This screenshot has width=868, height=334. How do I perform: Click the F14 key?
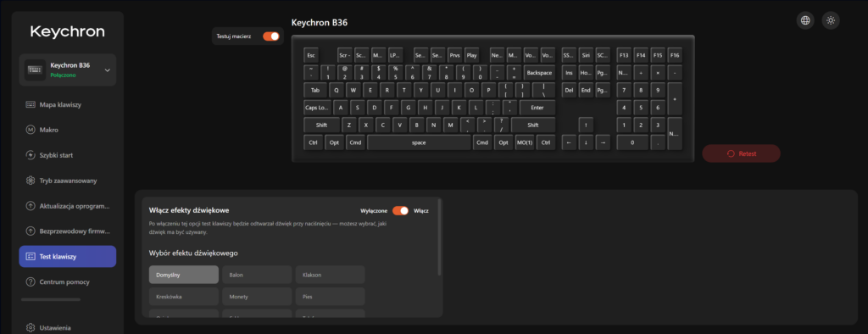(641, 55)
